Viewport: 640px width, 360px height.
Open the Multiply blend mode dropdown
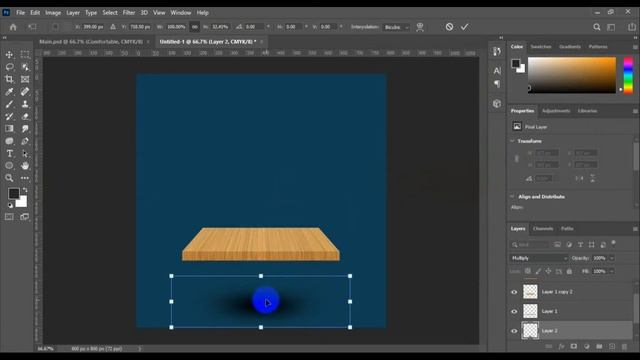pos(539,258)
